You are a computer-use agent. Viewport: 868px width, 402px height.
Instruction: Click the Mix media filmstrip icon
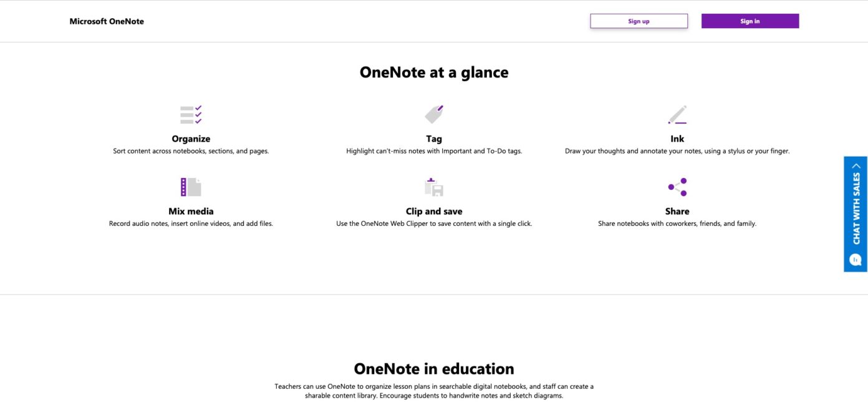(191, 186)
